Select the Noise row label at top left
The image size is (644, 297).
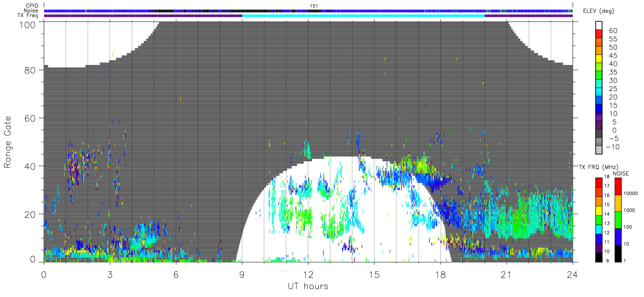pos(31,10)
